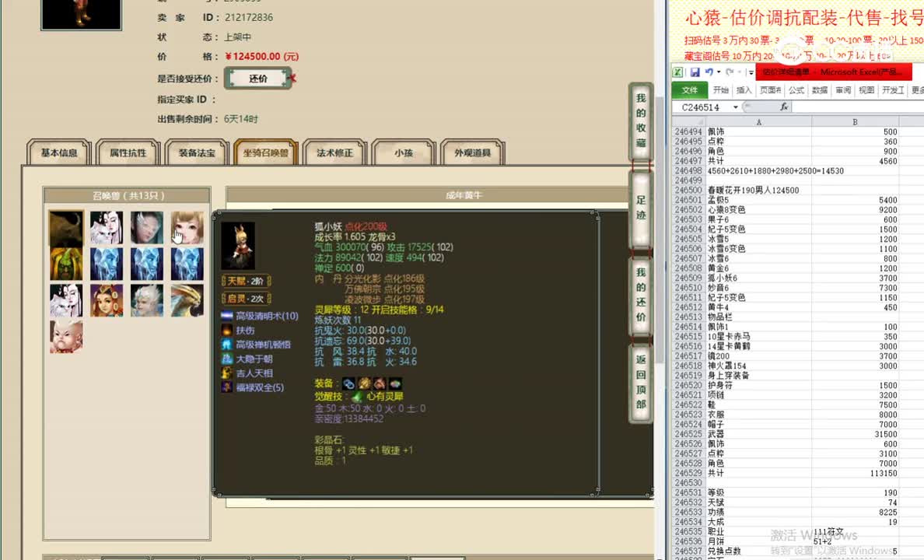This screenshot has height=560, width=924.
Task: Click the 返回顶部 side button
Action: coord(641,382)
